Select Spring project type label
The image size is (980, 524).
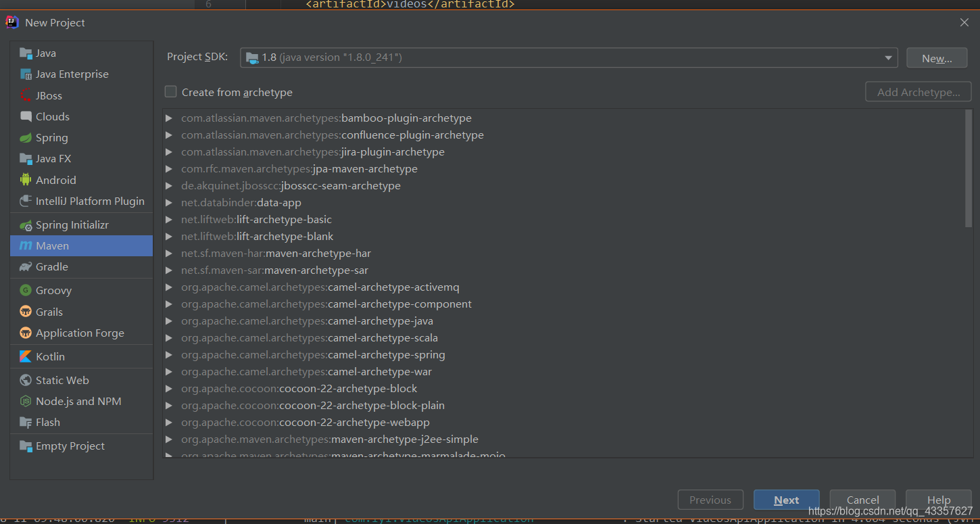pos(52,138)
